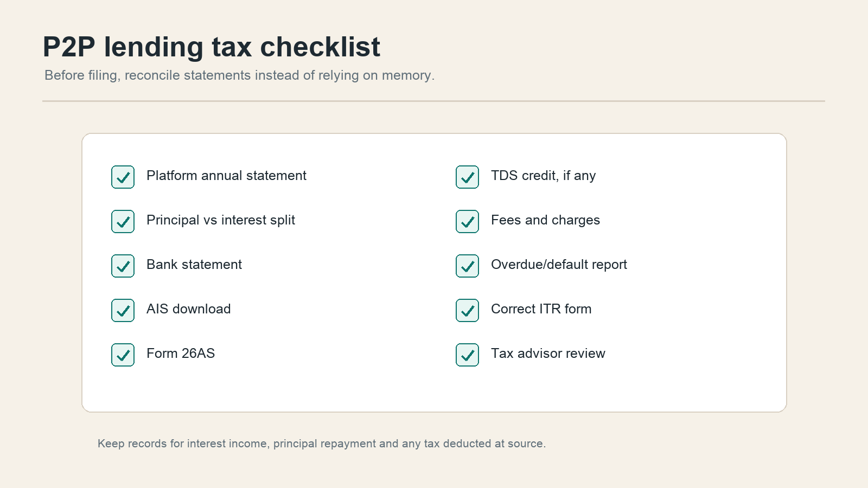Uncheck the AIS download checkbox
Screen dimensions: 868x488
(123, 310)
